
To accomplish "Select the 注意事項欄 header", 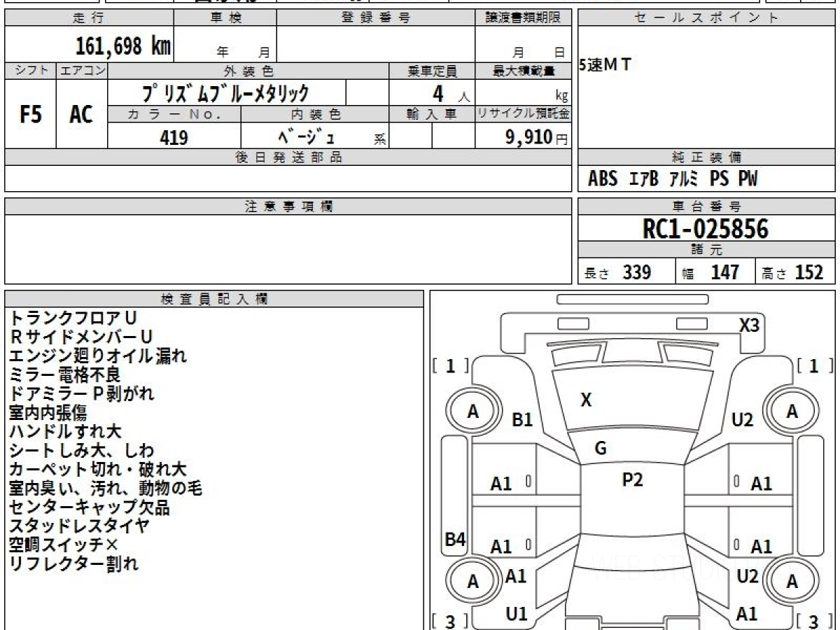I will pyautogui.click(x=288, y=206).
